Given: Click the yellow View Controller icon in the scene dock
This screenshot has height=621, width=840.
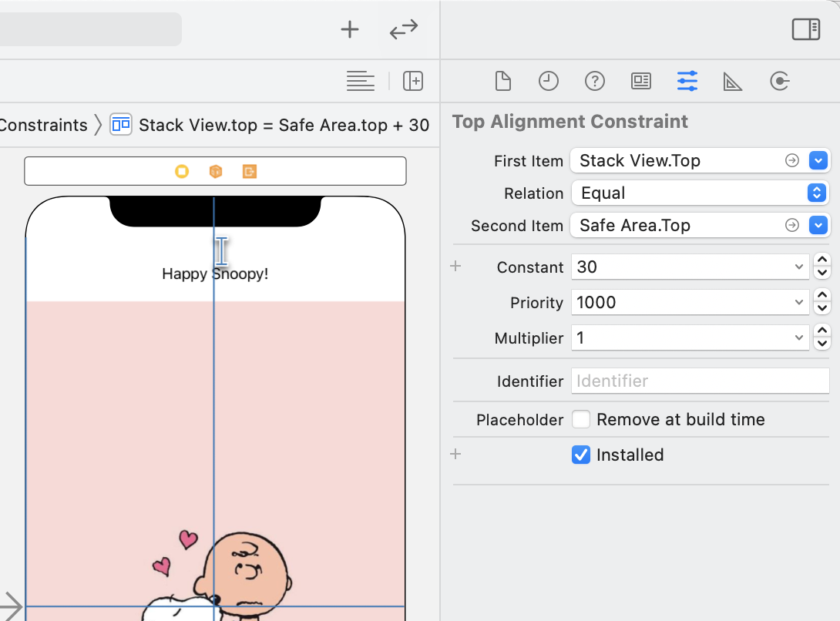Looking at the screenshot, I should coord(182,172).
